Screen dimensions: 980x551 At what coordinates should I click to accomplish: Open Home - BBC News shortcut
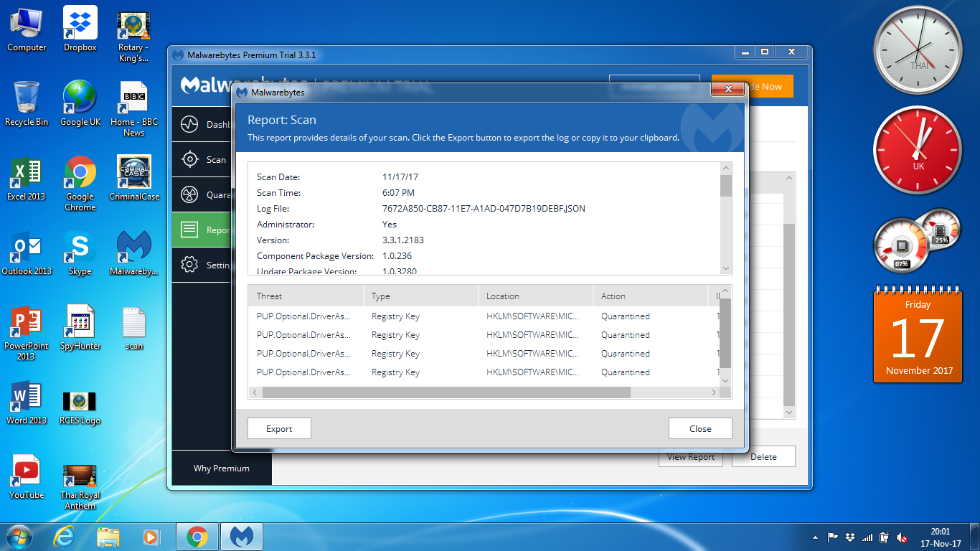point(133,108)
